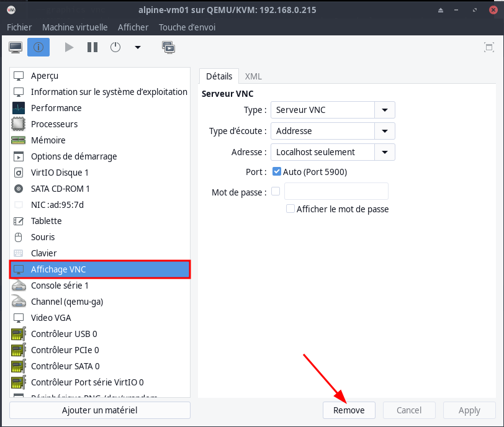This screenshot has height=427, width=504.
Task: Click Ajouter un matériel button
Action: (x=99, y=410)
